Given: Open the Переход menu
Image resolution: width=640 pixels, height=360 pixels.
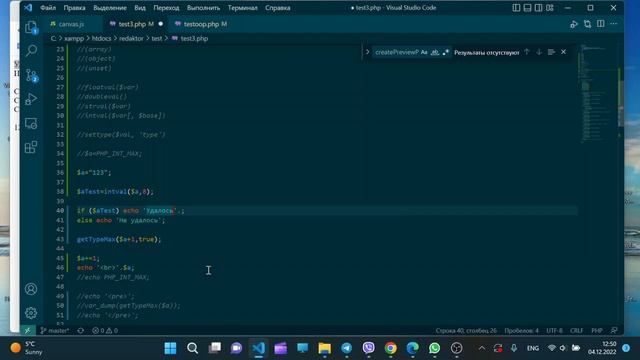Looking at the screenshot, I should [166, 8].
